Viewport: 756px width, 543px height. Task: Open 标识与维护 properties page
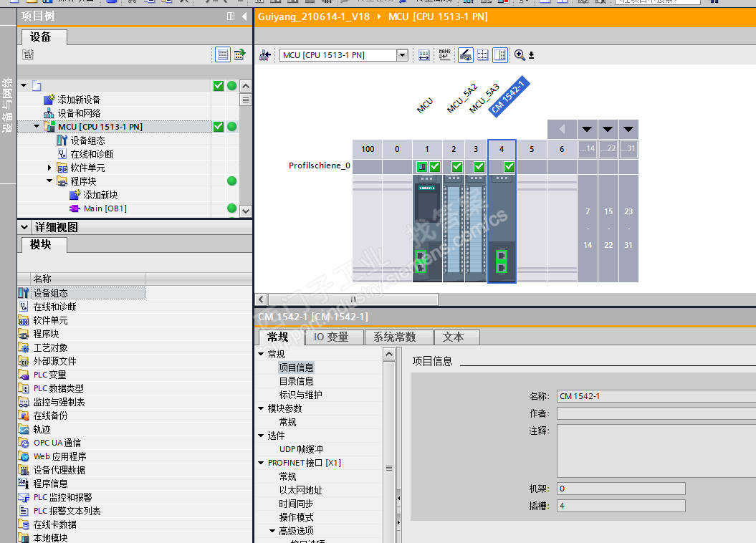tap(300, 395)
